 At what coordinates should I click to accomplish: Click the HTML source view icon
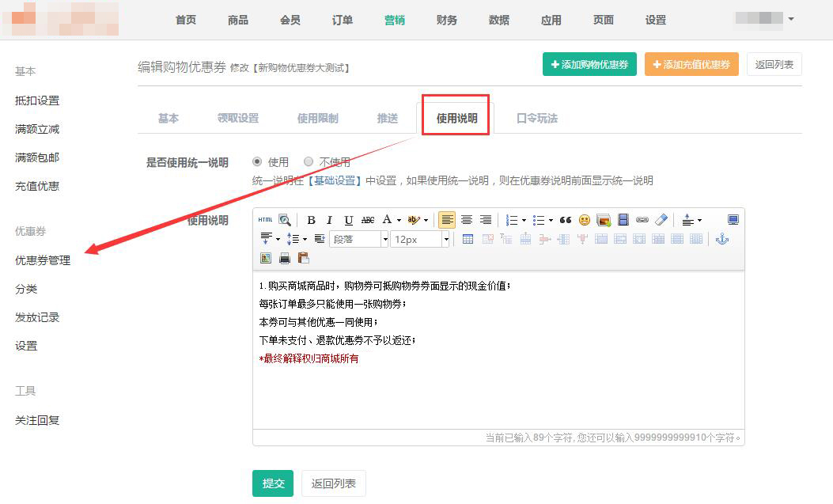pyautogui.click(x=265, y=220)
